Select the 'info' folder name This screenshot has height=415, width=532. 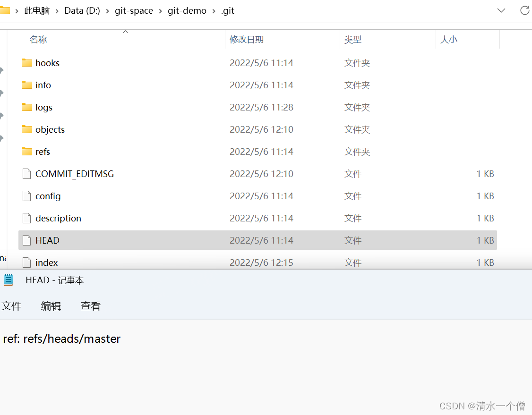click(x=43, y=85)
